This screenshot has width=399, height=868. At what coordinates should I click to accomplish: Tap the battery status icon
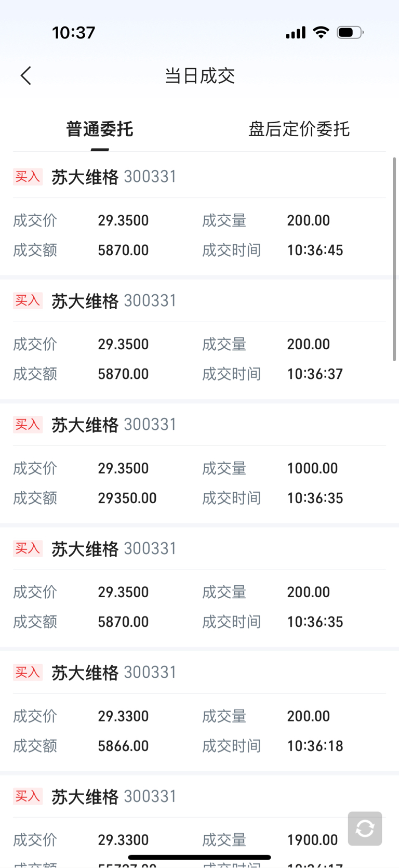pyautogui.click(x=350, y=33)
